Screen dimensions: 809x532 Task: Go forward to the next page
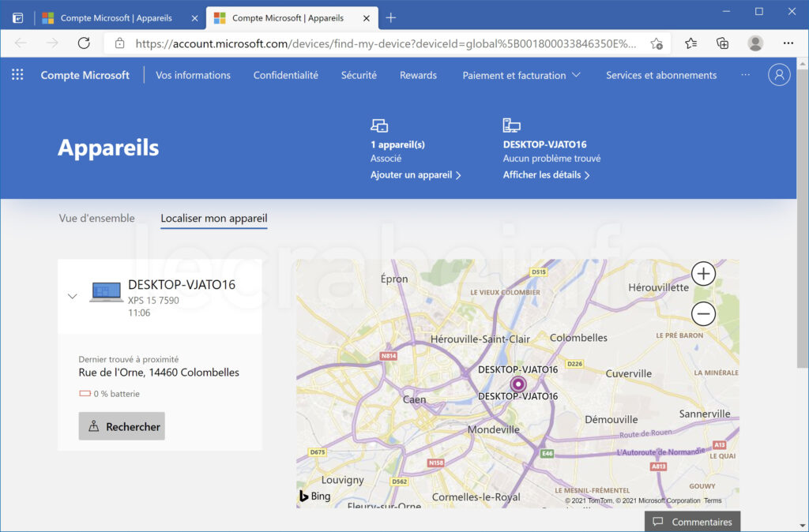click(53, 43)
